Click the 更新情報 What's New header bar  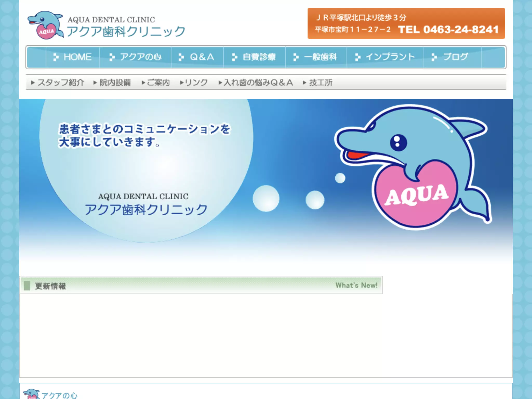[201, 285]
